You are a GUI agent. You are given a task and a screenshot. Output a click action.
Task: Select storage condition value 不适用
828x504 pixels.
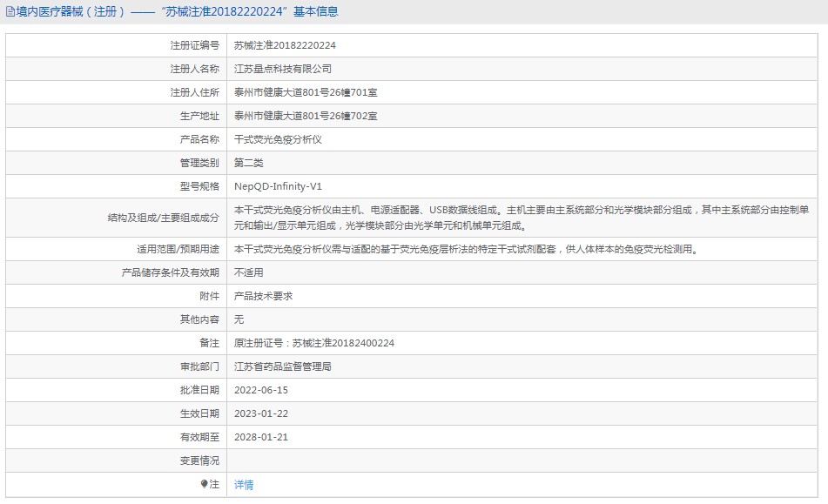pyautogui.click(x=248, y=272)
